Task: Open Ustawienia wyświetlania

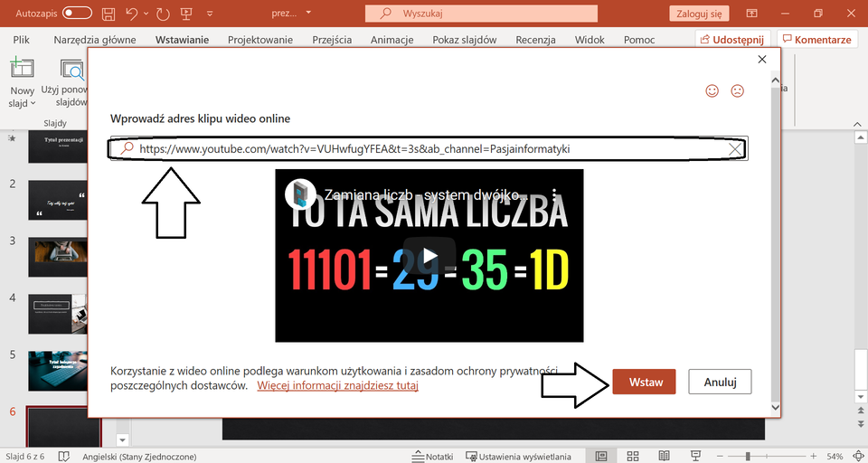Action: click(x=519, y=457)
